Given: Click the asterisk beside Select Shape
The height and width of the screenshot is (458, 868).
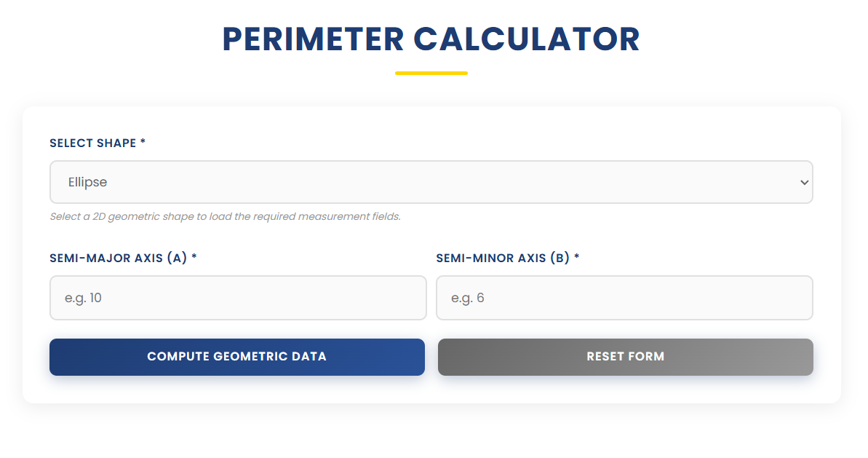Looking at the screenshot, I should pyautogui.click(x=143, y=143).
